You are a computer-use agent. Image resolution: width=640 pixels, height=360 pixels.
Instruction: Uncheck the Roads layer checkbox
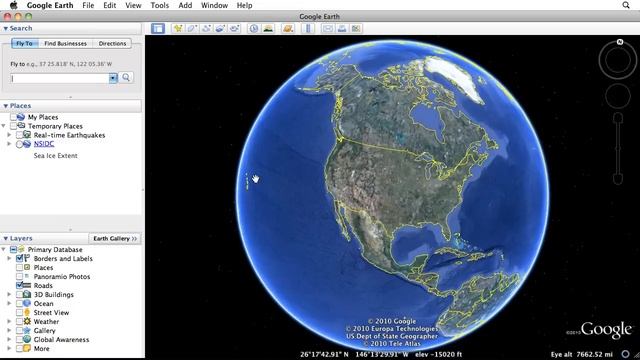point(19,285)
